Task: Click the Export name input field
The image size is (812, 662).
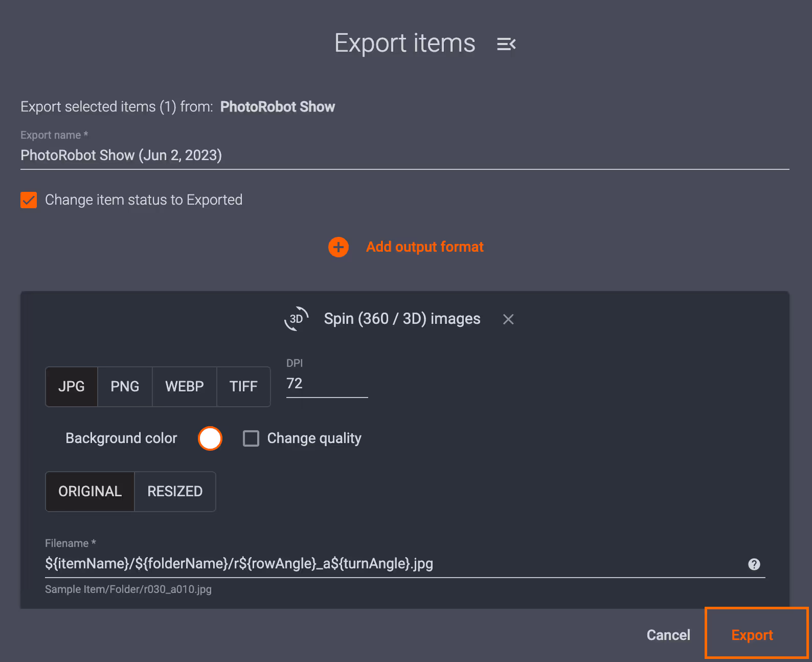Action: click(405, 156)
